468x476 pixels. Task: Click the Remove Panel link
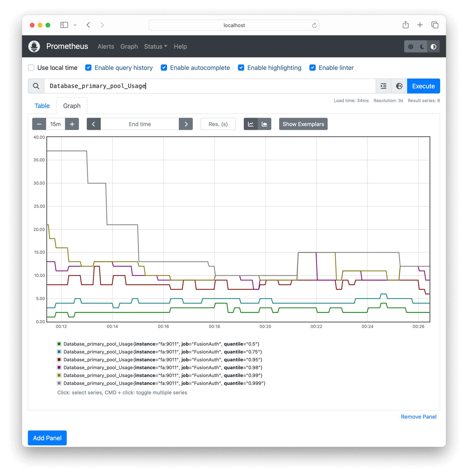(x=418, y=417)
